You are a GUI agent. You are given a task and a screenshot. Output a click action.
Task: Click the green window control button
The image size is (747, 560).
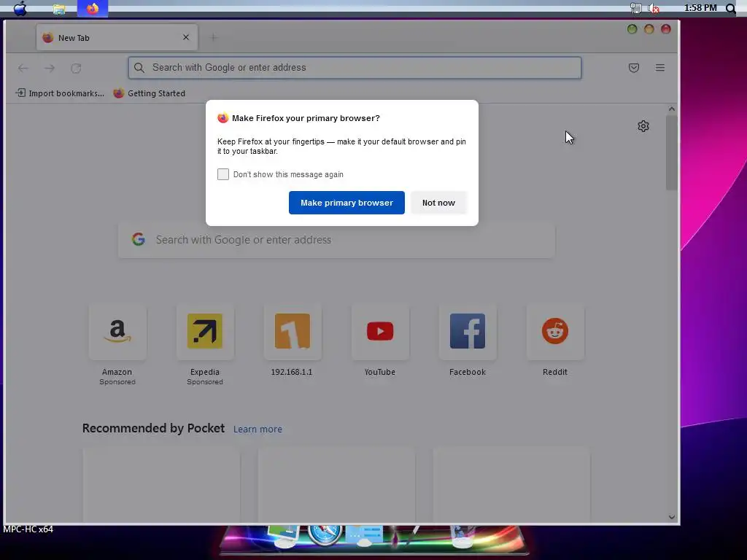pyautogui.click(x=632, y=29)
